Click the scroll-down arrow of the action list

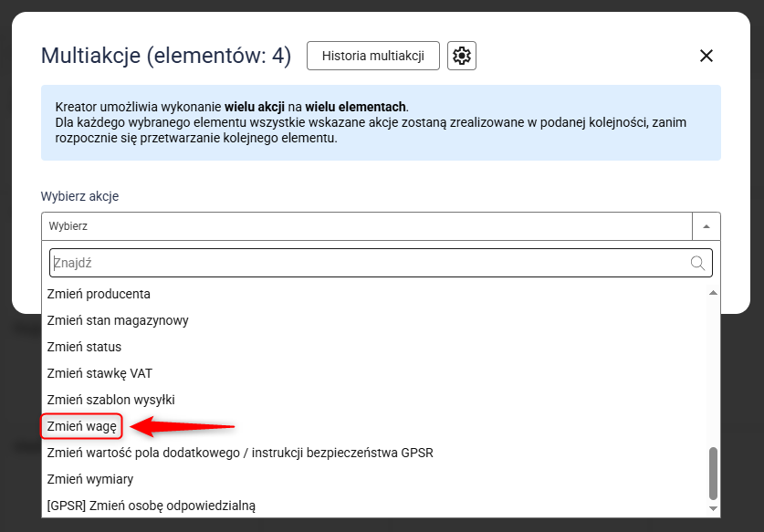coord(713,506)
